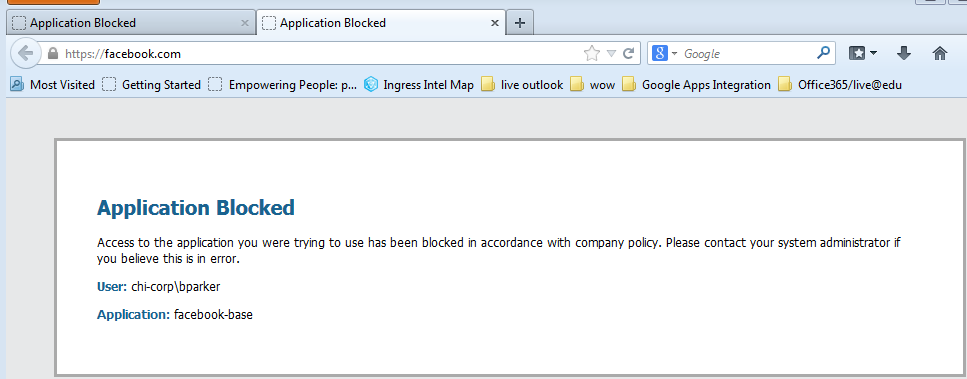Open the wow bookmark folder
Image resolution: width=967 pixels, height=379 pixels.
pyautogui.click(x=593, y=85)
